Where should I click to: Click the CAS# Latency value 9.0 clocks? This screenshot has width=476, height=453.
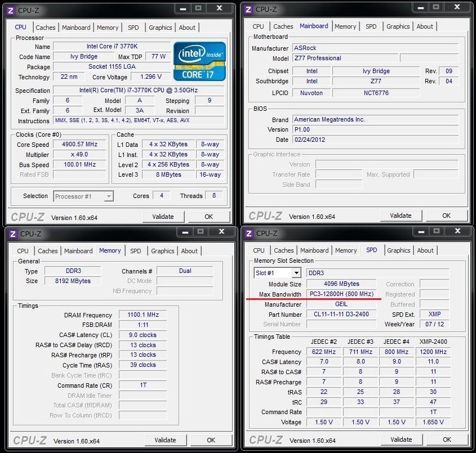click(143, 335)
